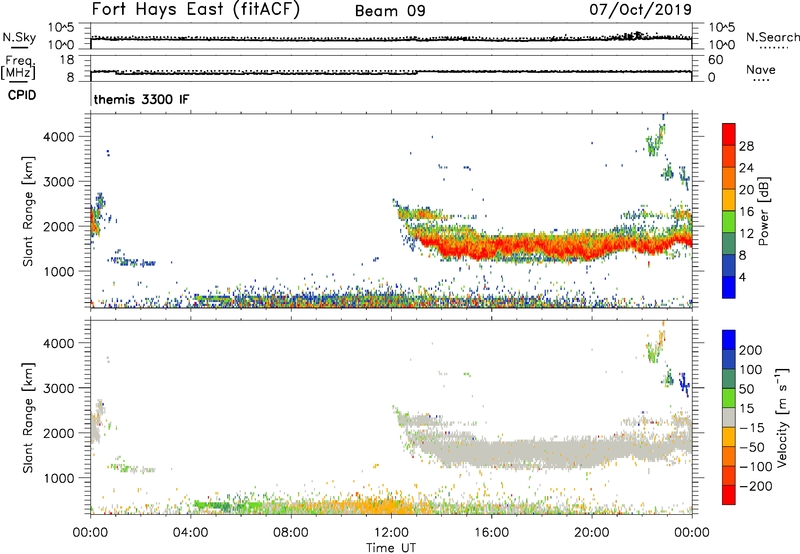Click the '24' Power color bar label
The image size is (800, 554).
coord(746,168)
